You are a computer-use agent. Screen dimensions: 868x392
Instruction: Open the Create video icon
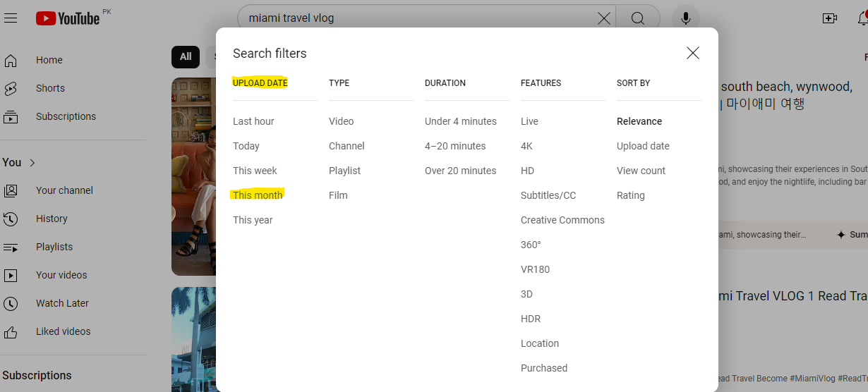[x=830, y=18]
